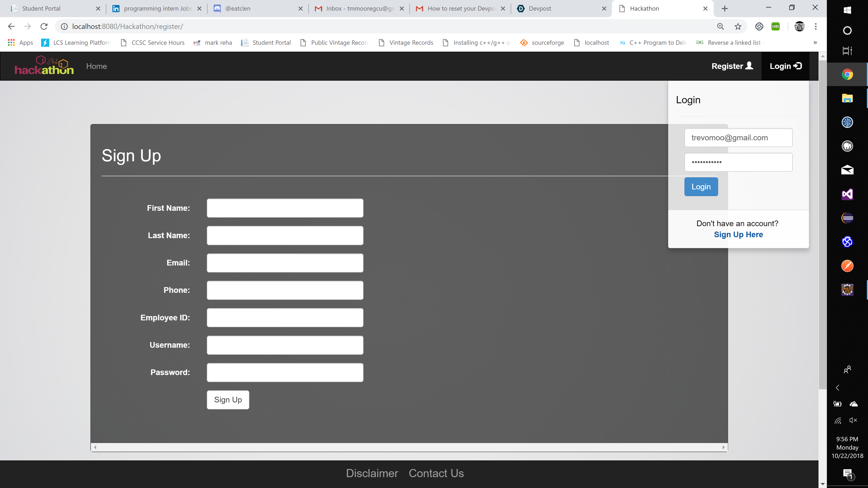Click the CORS extension icon
Screen dimensions: 868x488
(775, 27)
